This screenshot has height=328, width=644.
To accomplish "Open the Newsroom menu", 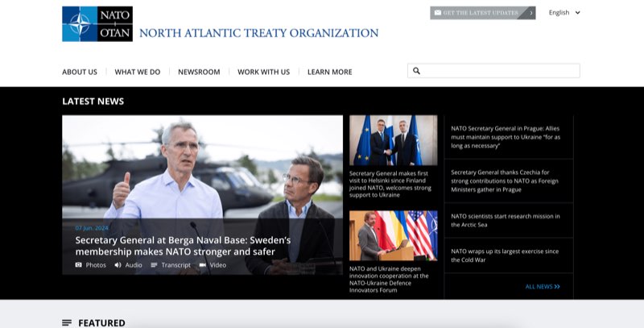I will pyautogui.click(x=199, y=72).
